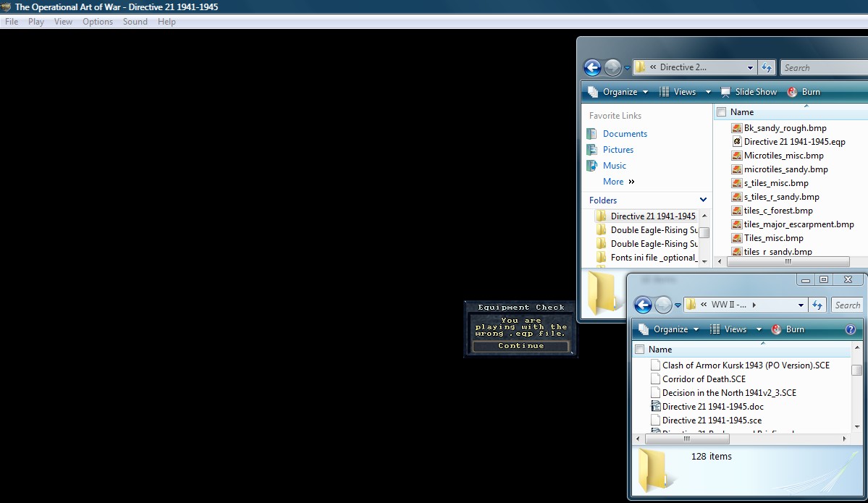The image size is (868, 503).
Task: Collapse the Folders pane with its chevron
Action: (x=701, y=200)
